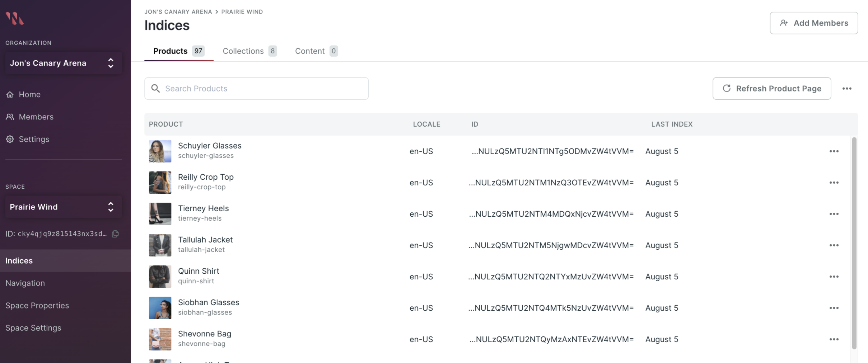This screenshot has width=868, height=363.
Task: Click Jon's Canary Arena breadcrumb link
Action: (x=178, y=12)
